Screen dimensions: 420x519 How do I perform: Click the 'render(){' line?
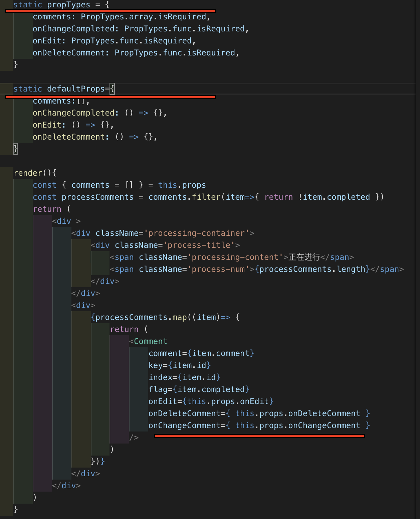[35, 173]
